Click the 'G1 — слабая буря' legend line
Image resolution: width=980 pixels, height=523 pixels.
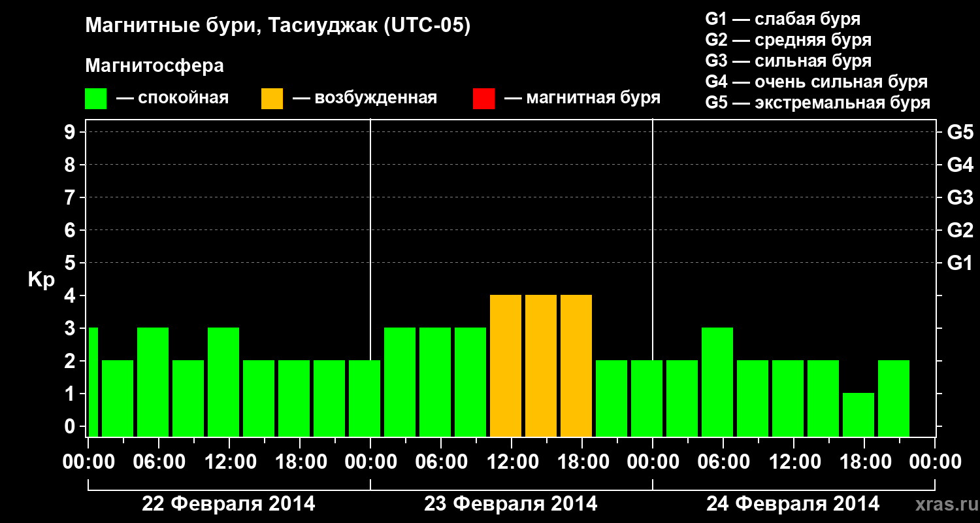point(783,19)
